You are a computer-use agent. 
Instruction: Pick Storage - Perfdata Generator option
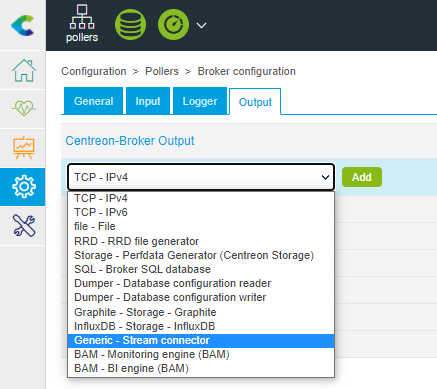201,255
